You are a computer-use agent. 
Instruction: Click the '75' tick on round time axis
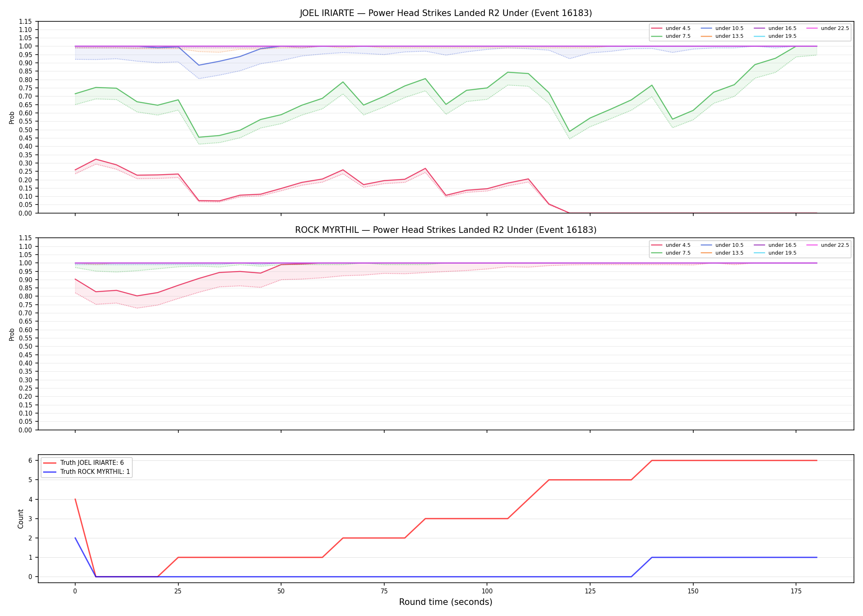384,591
